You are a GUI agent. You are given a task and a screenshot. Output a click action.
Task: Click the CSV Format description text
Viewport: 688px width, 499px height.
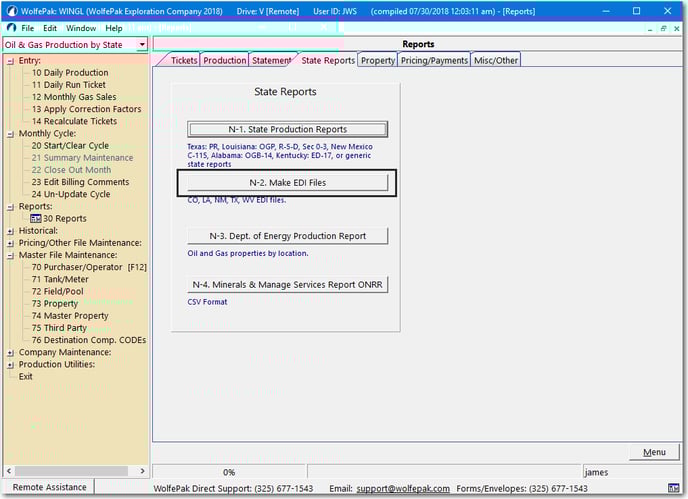pos(207,302)
